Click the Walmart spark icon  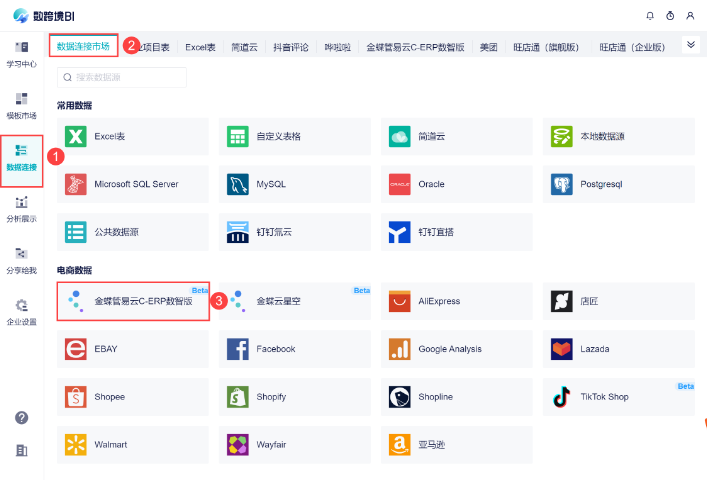coord(76,445)
